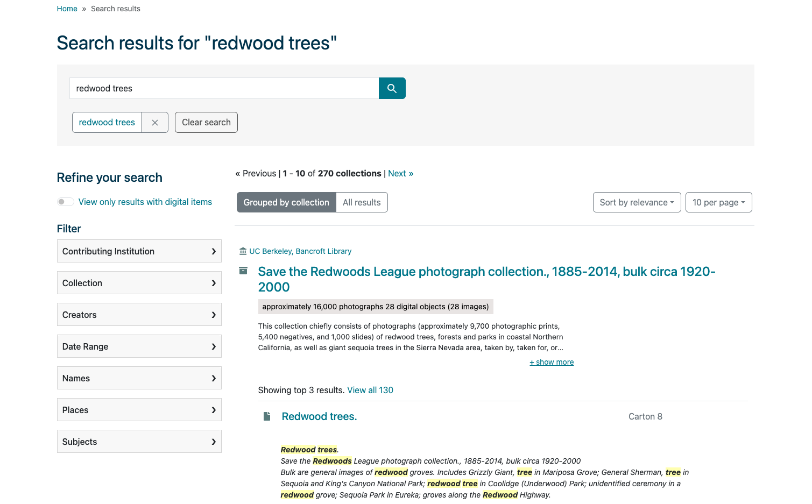This screenshot has width=812, height=504.
Task: Open the Sort by relevance dropdown
Action: pyautogui.click(x=637, y=202)
